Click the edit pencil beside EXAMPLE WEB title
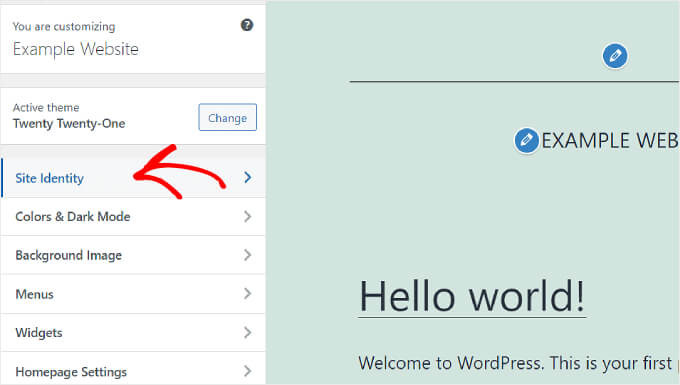Viewport: 680px width, 385px height. (x=526, y=140)
